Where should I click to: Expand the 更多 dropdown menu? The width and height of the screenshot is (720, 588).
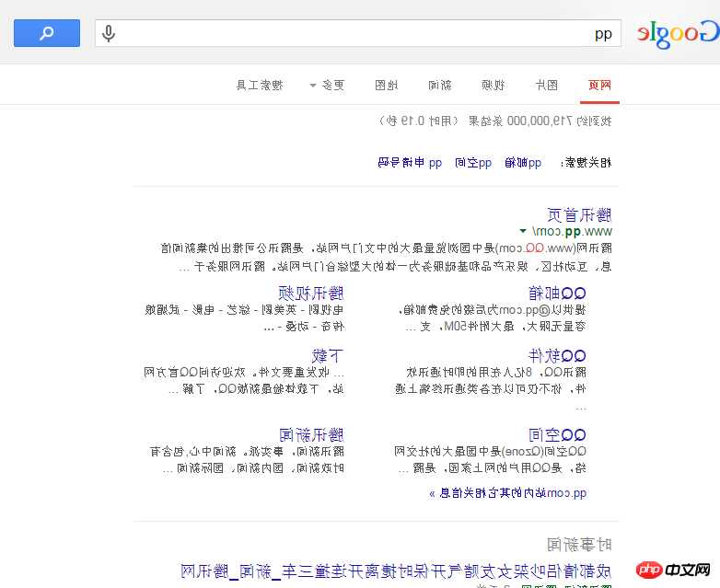[x=326, y=86]
